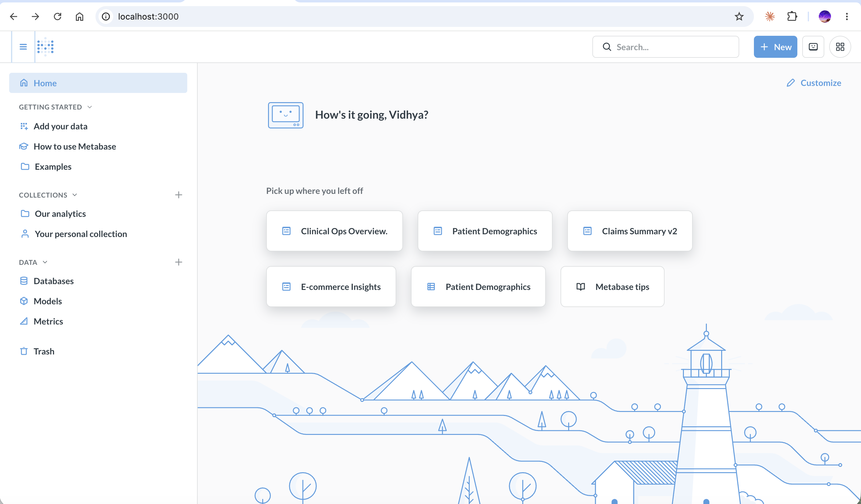Bookmark this page with the star

739,17
